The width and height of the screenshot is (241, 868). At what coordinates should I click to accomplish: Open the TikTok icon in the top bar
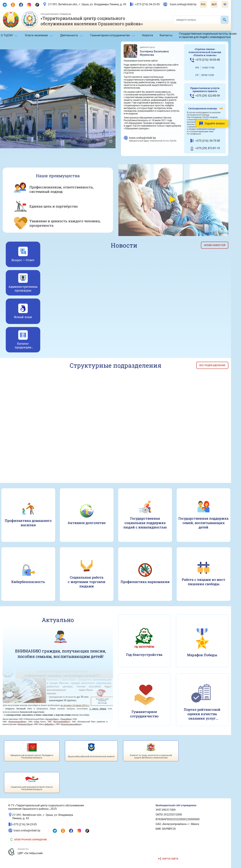point(37,5)
